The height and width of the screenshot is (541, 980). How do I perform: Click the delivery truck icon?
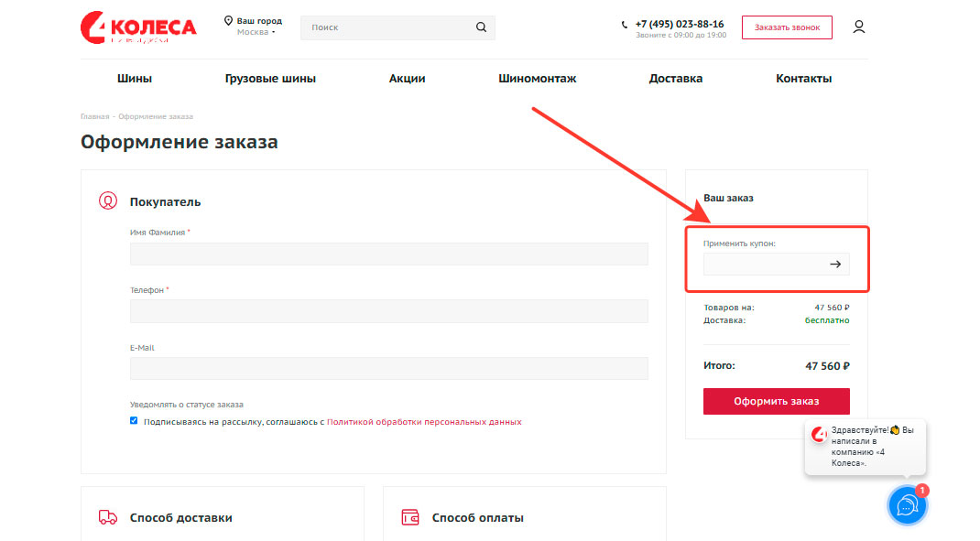[x=107, y=517]
